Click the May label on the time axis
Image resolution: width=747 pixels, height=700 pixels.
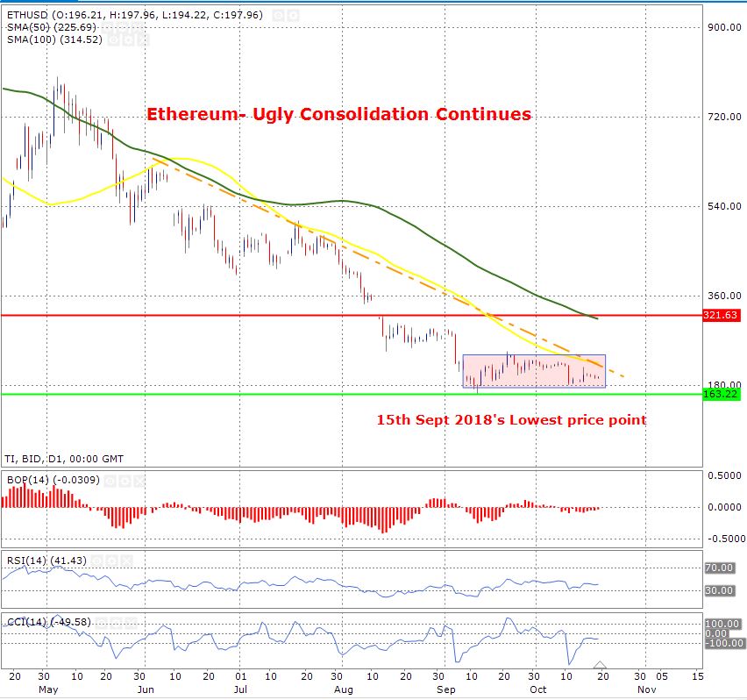48,690
